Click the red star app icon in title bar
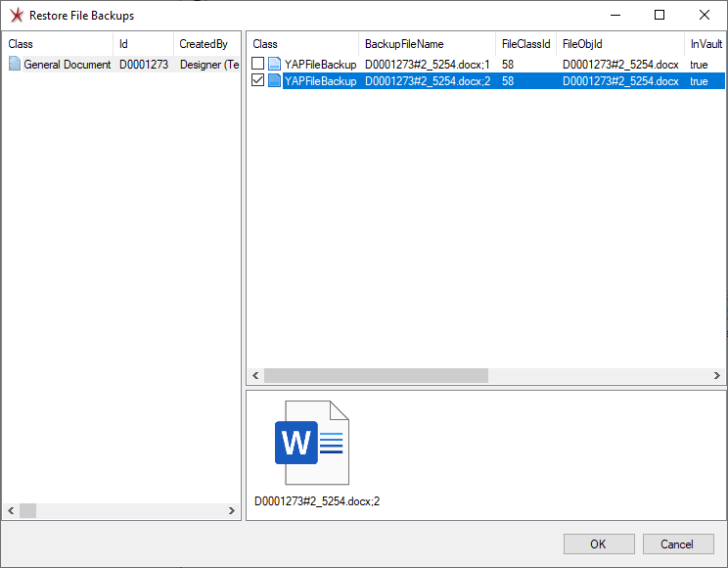 point(15,16)
